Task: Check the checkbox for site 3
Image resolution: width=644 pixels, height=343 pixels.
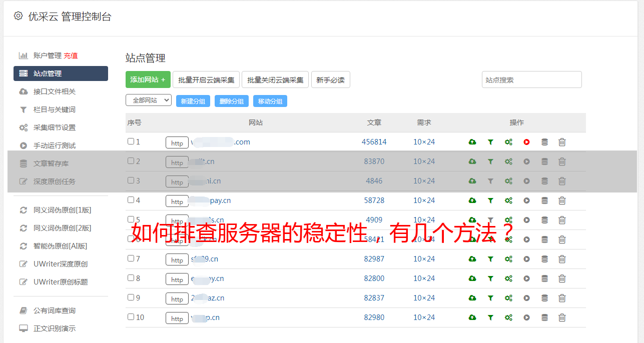Action: (131, 180)
